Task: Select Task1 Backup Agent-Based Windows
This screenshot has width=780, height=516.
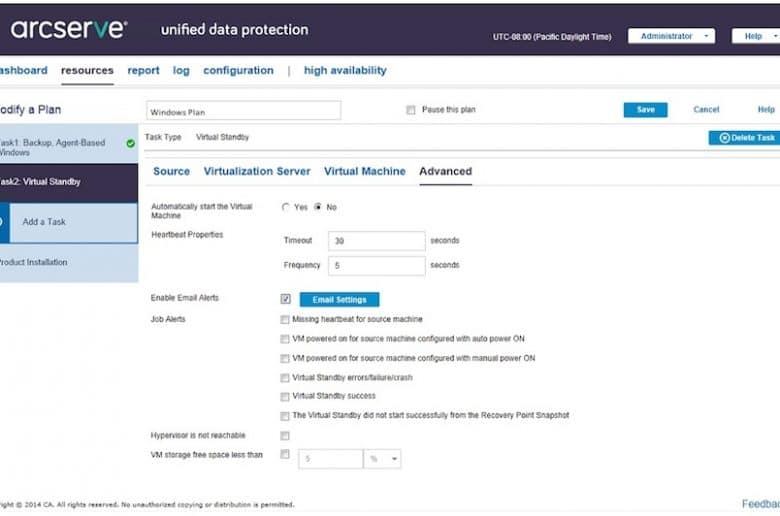Action: pos(69,144)
